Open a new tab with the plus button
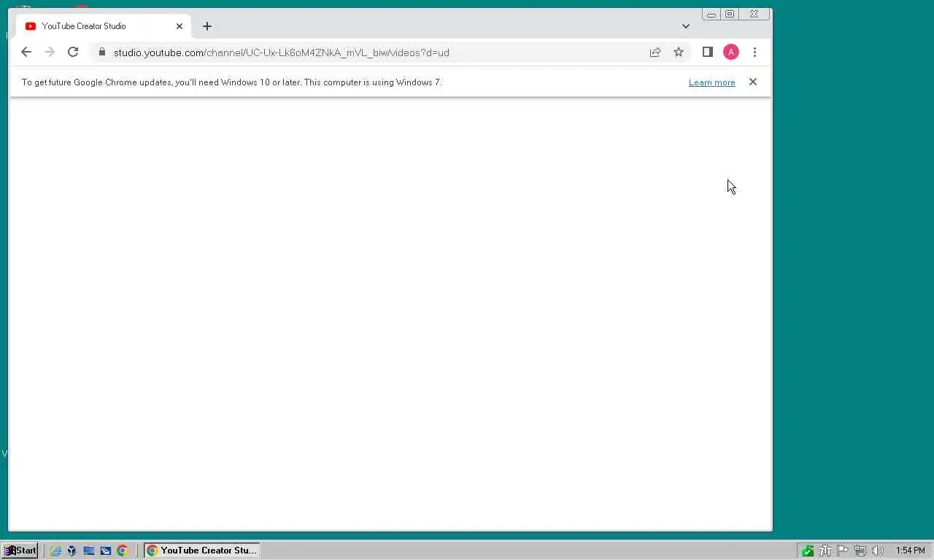Screen dimensions: 934x560 pyautogui.click(x=207, y=26)
